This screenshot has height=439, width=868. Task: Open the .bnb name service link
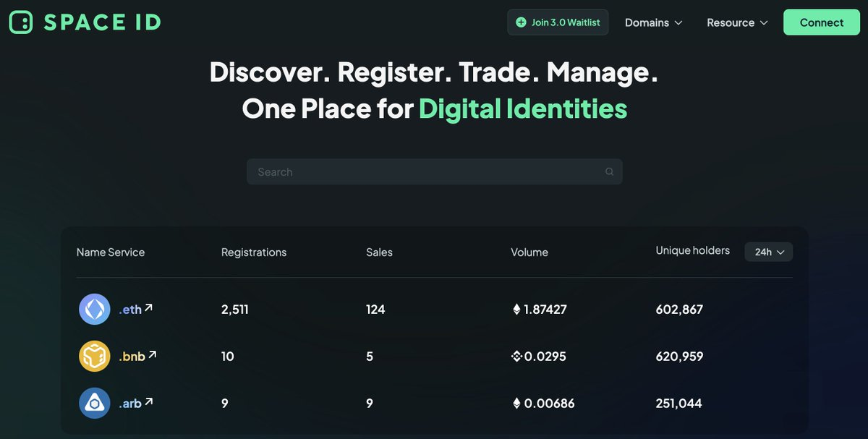(x=132, y=357)
